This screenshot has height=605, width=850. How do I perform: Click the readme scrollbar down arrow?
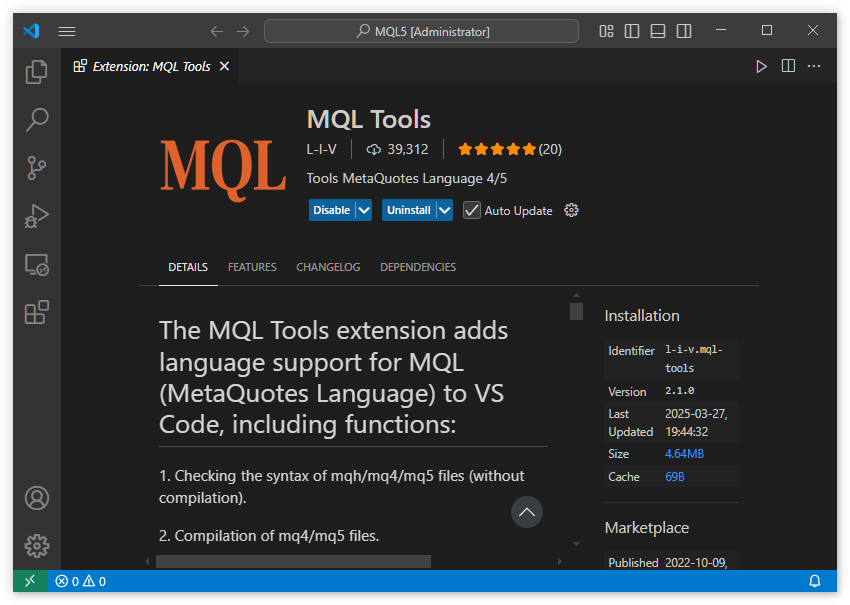576,544
